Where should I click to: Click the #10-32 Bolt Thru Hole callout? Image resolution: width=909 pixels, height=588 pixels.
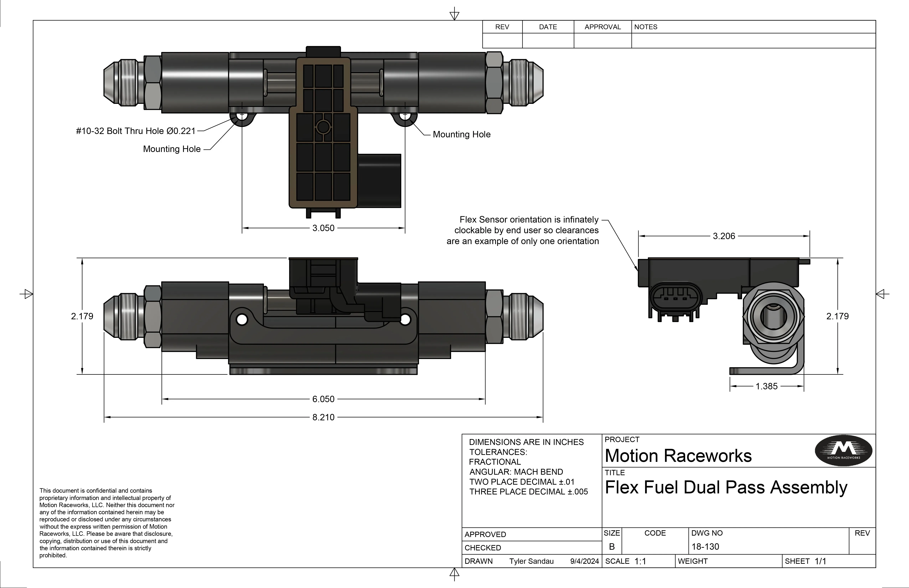click(136, 131)
